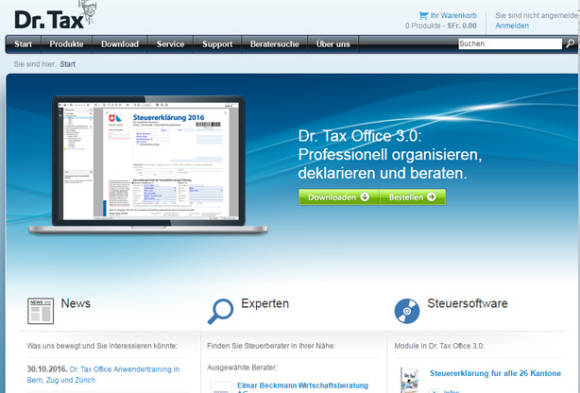Click 'Ausgewählte Berater' text

242,367
